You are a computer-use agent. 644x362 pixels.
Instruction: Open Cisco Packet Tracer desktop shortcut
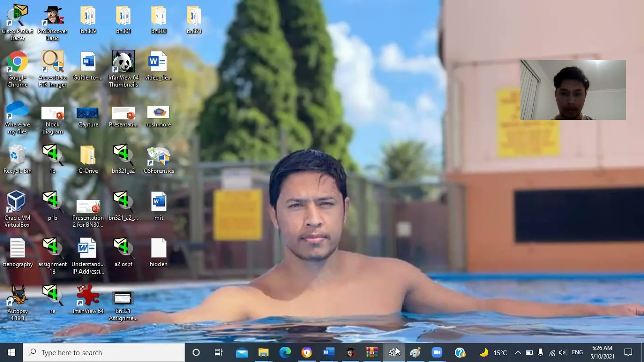tap(17, 23)
